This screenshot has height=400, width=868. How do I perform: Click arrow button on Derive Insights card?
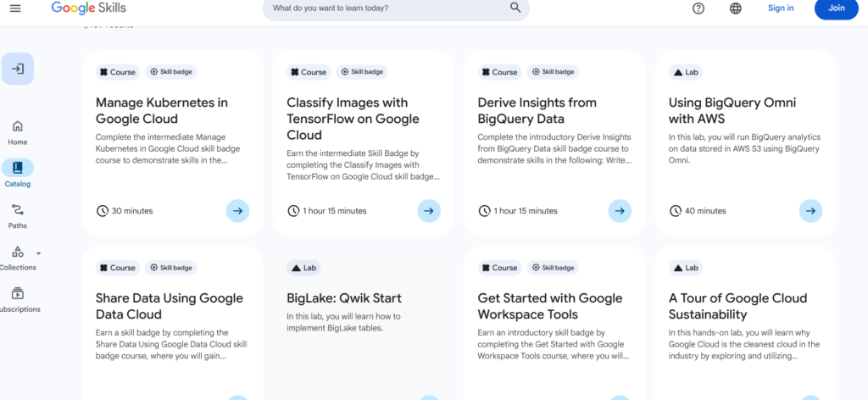620,211
